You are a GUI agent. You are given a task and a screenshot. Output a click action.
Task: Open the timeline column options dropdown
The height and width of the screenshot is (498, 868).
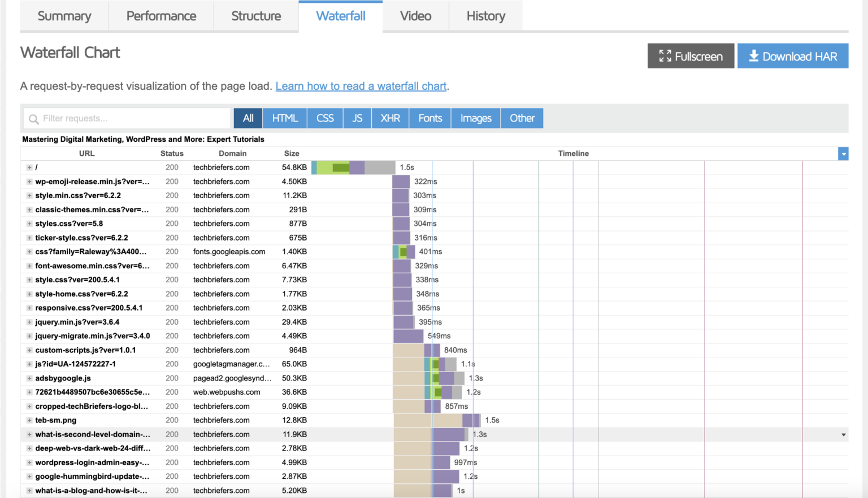pyautogui.click(x=843, y=154)
